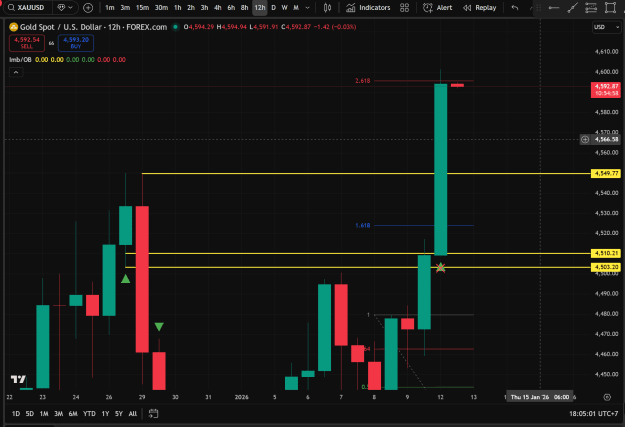Open the time axis settings gear icon
This screenshot has height=427, width=625.
607,397
